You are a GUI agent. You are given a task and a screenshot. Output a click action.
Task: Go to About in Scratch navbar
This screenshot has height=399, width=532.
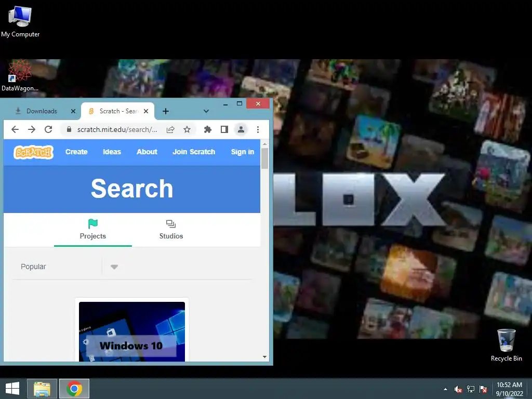[x=147, y=152]
